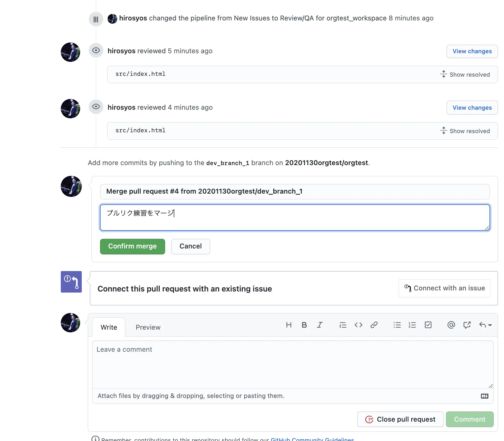Click the avatar beside the merge box
The width and height of the screenshot is (504, 441).
[x=71, y=186]
